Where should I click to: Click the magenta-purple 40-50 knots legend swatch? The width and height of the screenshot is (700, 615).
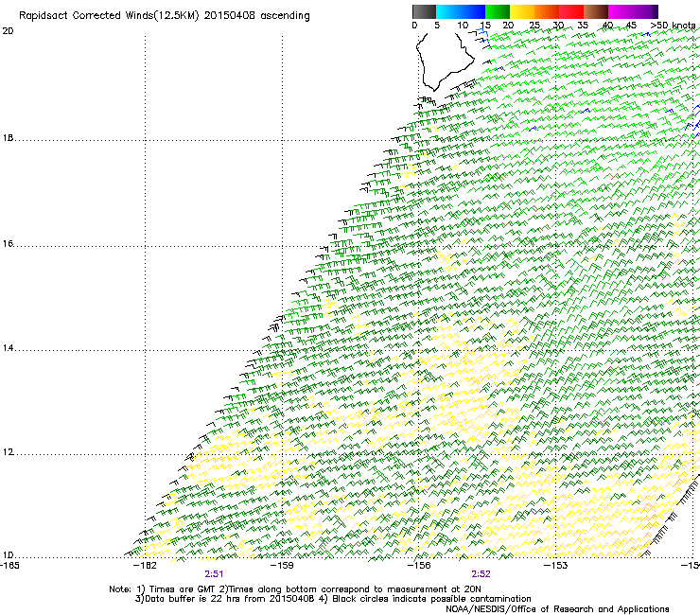[x=633, y=11]
